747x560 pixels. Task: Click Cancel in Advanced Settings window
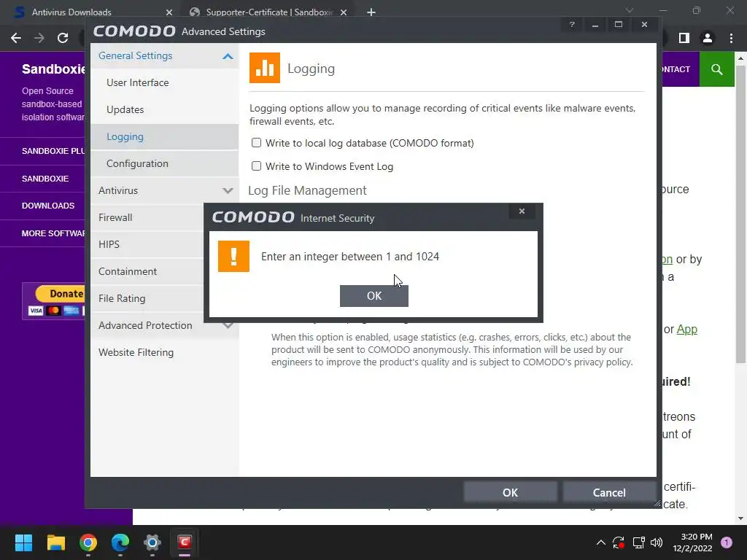coord(609,492)
